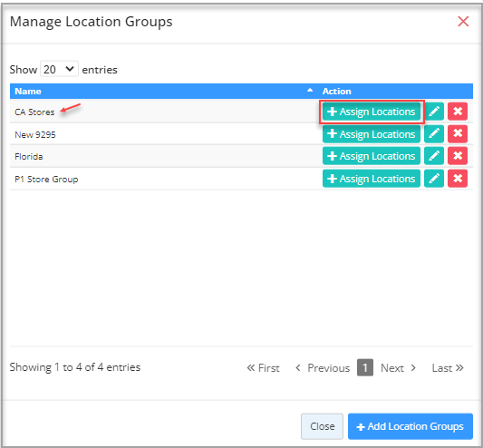Screen dimensions: 483x448
Task: Click pencil edit icon for New 9295
Action: [x=434, y=134]
